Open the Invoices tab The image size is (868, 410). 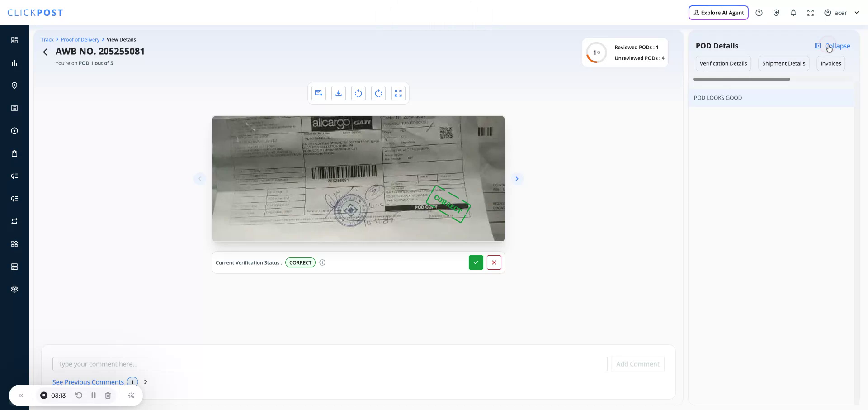[831, 63]
